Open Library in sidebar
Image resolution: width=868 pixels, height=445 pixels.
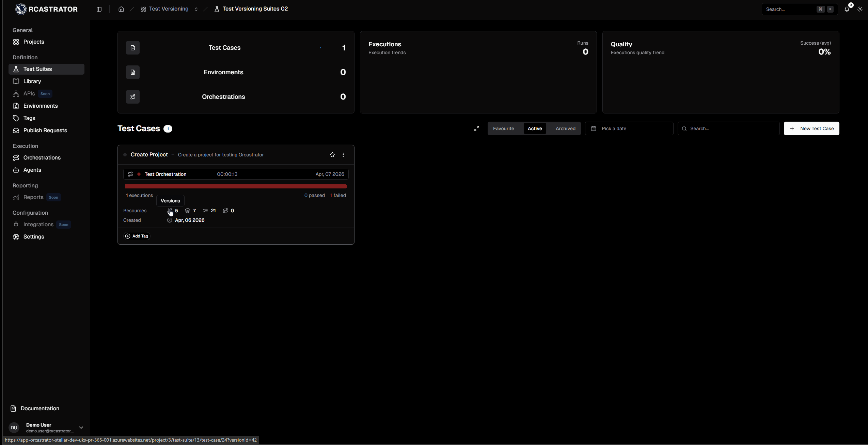tap(46, 81)
